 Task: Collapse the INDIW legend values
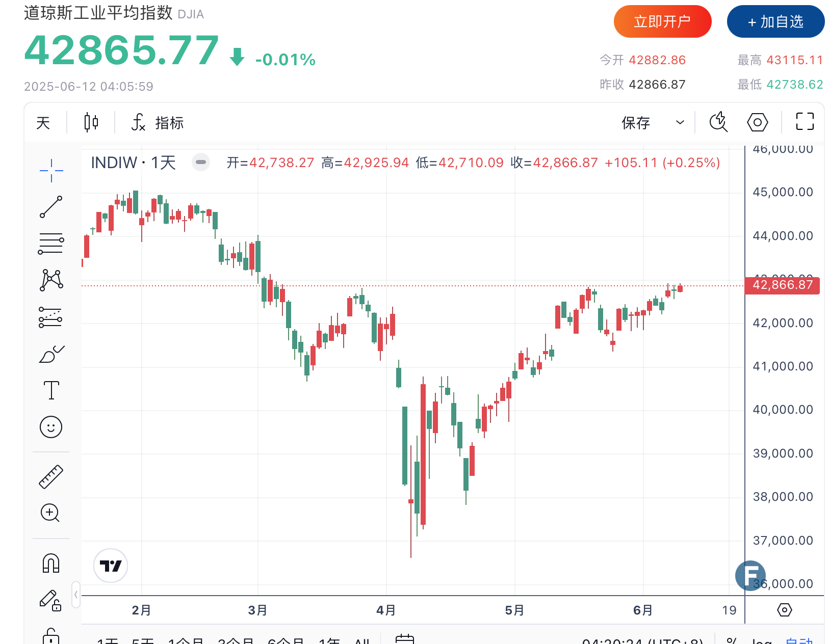click(201, 163)
